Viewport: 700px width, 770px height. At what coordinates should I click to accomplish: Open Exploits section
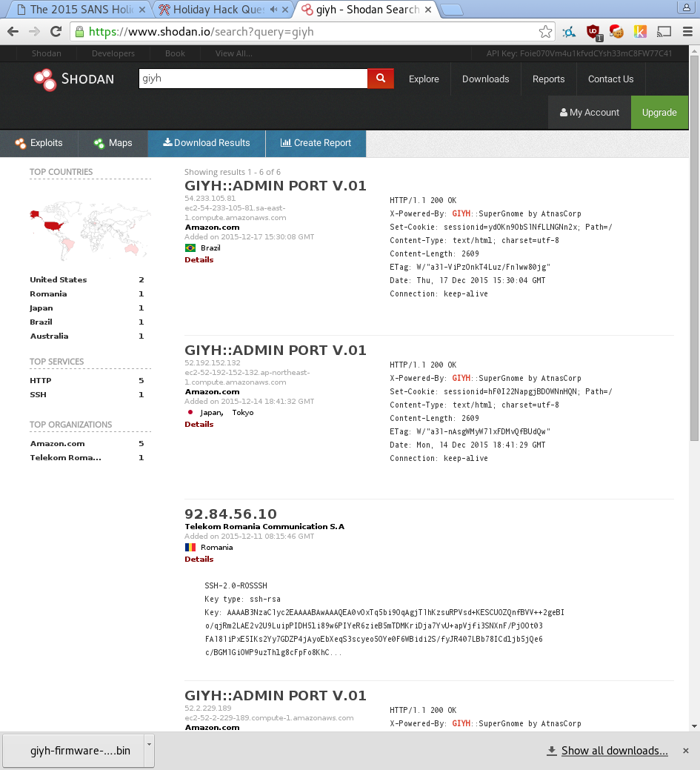click(x=39, y=143)
